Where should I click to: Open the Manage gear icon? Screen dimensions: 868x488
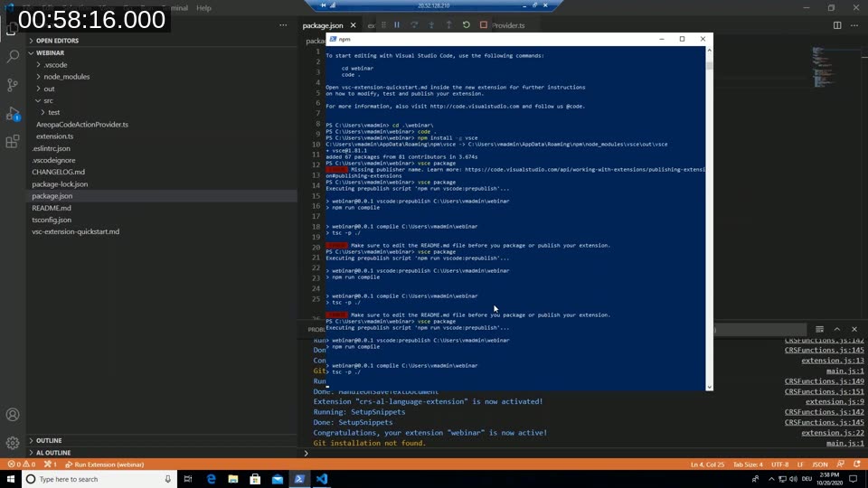(13, 443)
